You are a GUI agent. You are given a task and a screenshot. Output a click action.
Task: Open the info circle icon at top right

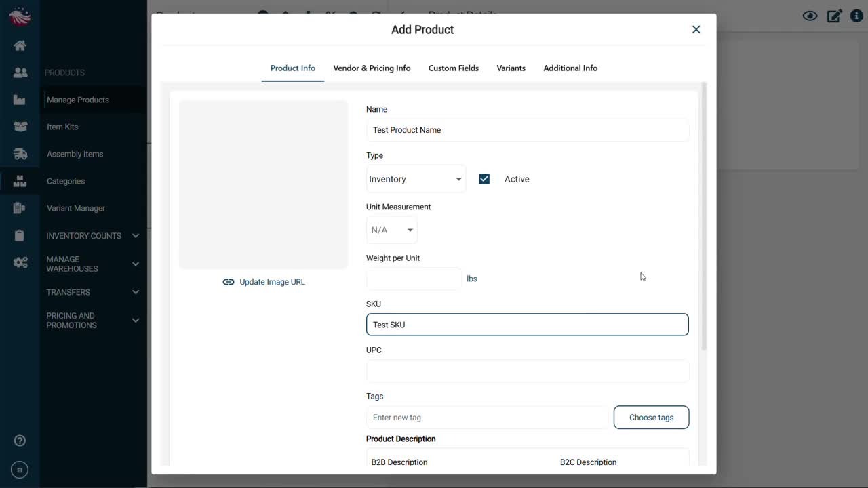[856, 16]
